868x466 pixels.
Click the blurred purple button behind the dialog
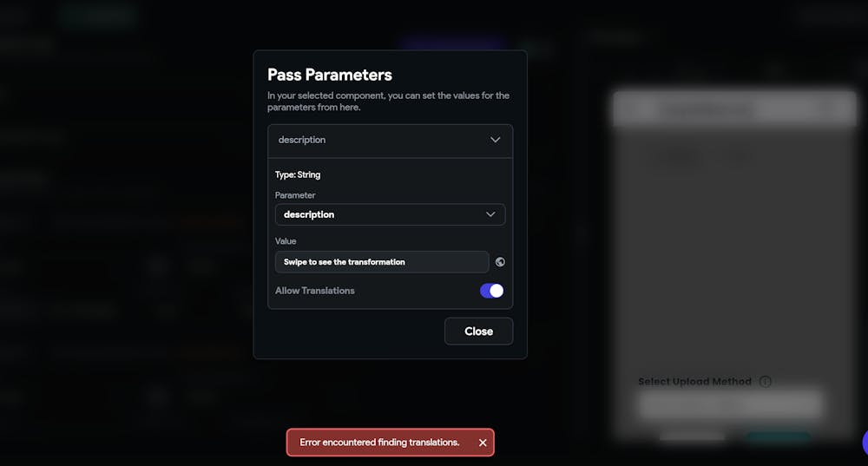coord(453,43)
